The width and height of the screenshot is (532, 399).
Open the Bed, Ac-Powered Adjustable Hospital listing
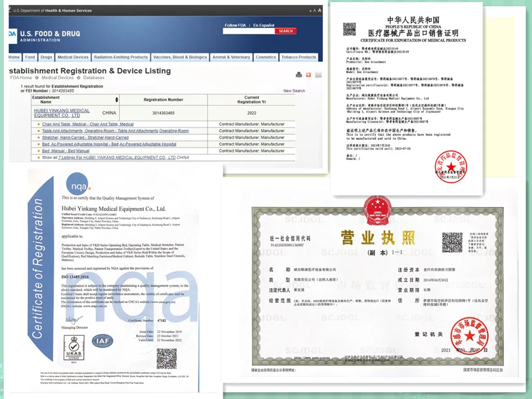tap(109, 144)
